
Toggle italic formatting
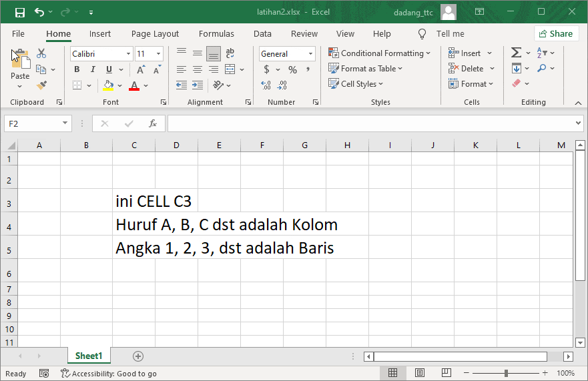[93, 69]
